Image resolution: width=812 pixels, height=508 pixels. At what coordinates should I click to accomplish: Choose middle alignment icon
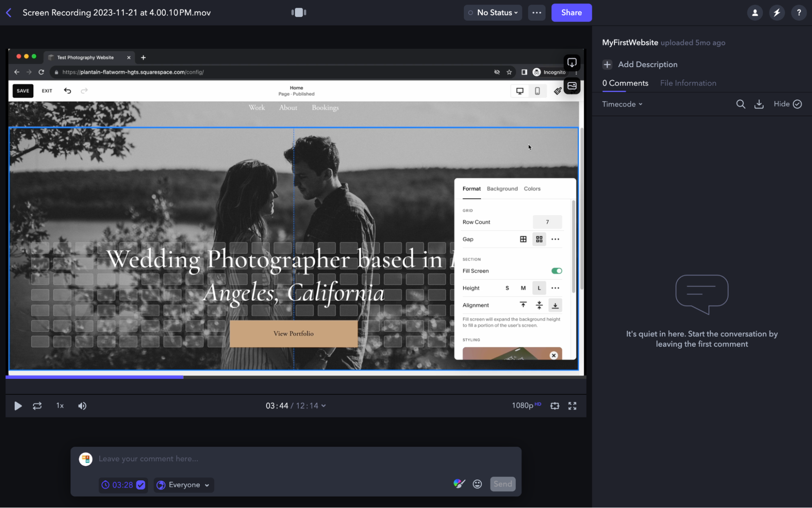[539, 305]
